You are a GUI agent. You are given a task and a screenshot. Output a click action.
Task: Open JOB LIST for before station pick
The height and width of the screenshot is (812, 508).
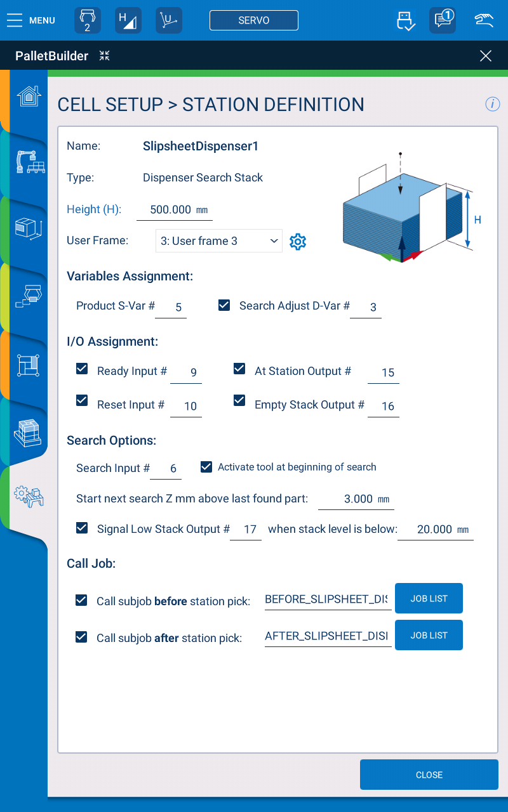point(429,598)
